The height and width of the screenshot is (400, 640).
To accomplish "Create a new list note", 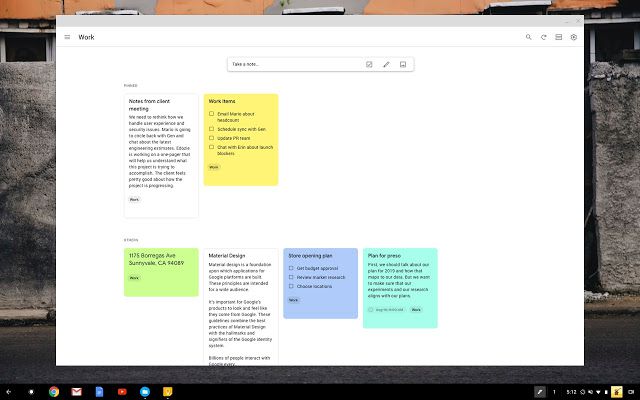I will [x=369, y=64].
